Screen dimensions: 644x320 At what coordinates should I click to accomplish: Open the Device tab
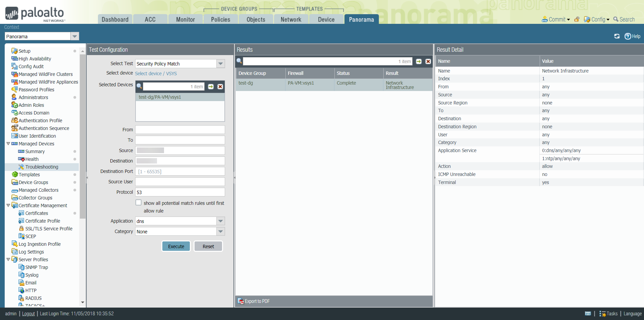click(x=326, y=19)
